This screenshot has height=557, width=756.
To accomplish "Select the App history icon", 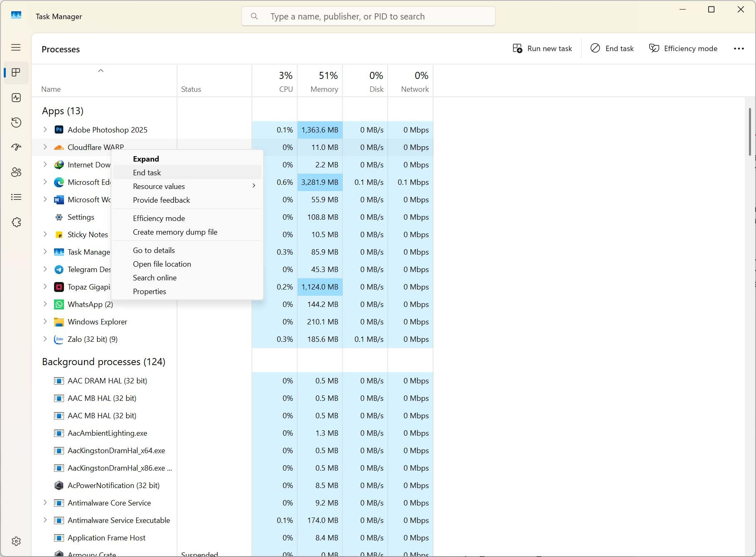I will click(16, 122).
